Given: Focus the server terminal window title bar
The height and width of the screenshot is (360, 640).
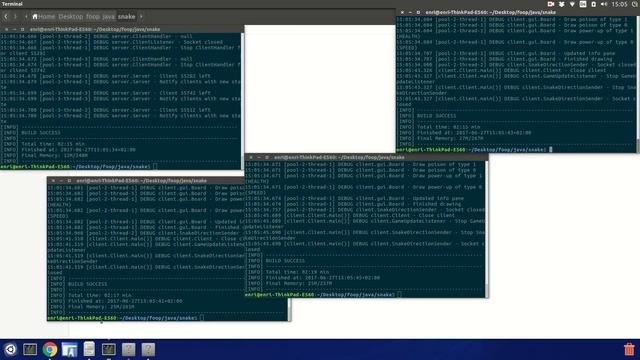Looking at the screenshot, I should (x=122, y=29).
